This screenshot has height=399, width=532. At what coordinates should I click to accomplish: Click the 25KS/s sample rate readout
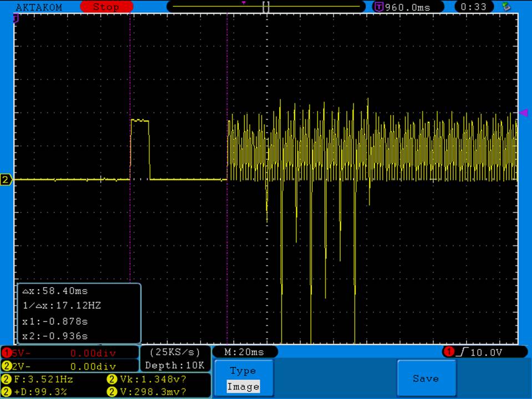tap(175, 352)
